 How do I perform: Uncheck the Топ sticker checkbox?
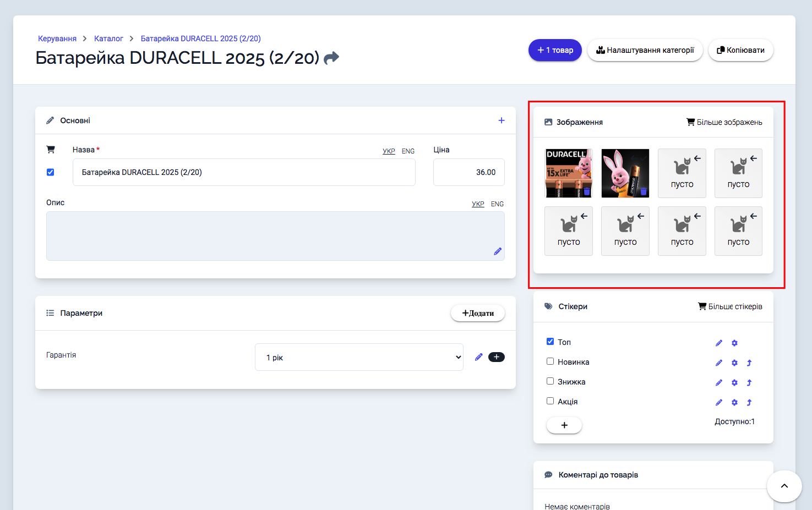tap(550, 342)
